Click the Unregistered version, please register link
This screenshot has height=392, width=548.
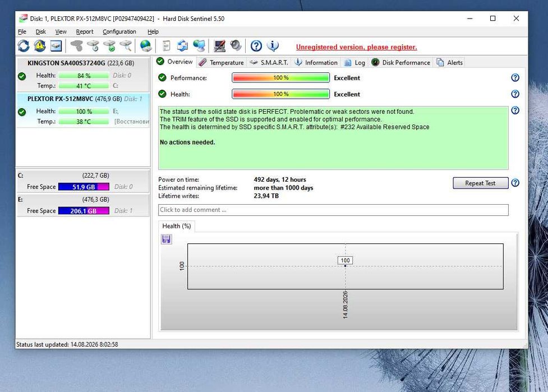point(356,47)
